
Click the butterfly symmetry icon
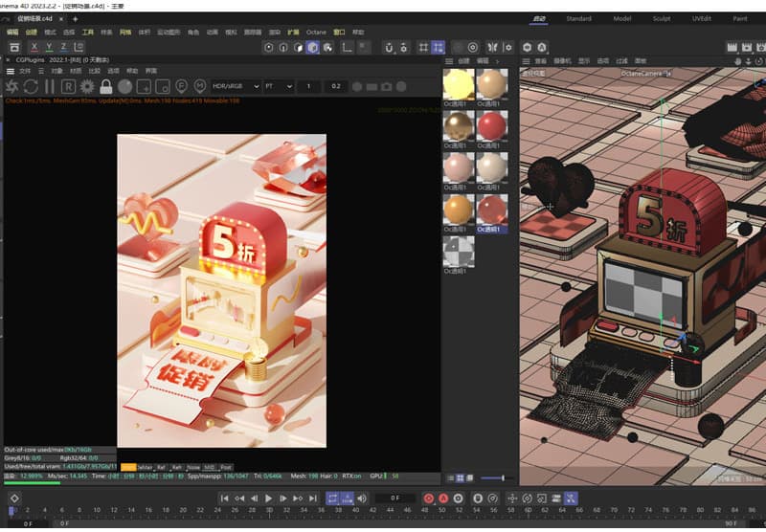492,47
